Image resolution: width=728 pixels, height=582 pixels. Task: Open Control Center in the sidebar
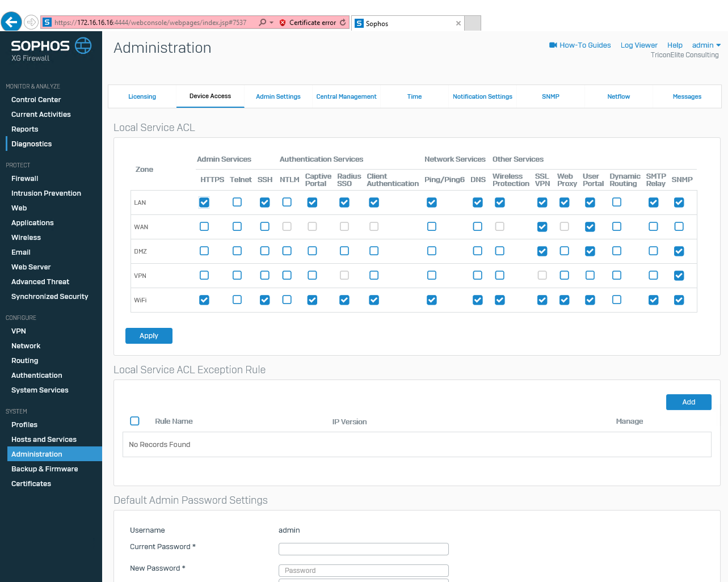coord(36,100)
